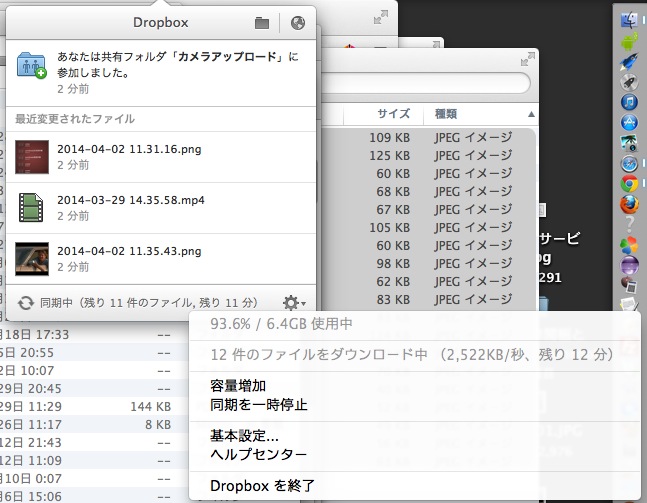The height and width of the screenshot is (503, 647).
Task: Click the question mark Dock icon
Action: pos(629,225)
